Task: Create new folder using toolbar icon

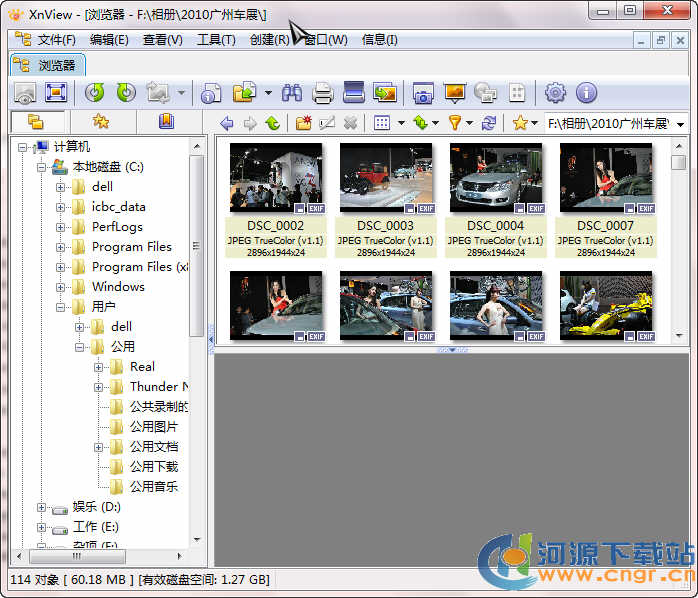Action: point(303,123)
